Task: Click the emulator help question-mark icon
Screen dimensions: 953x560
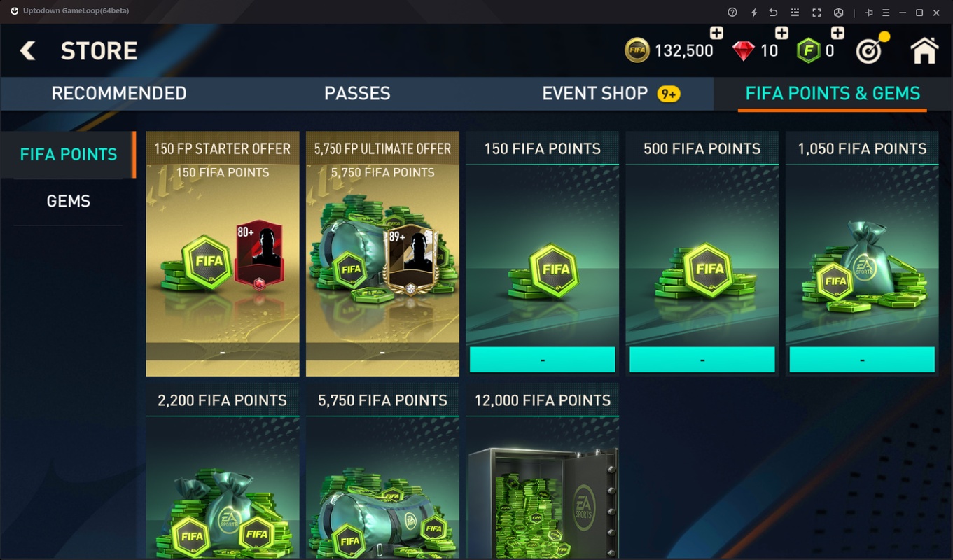Action: click(732, 12)
